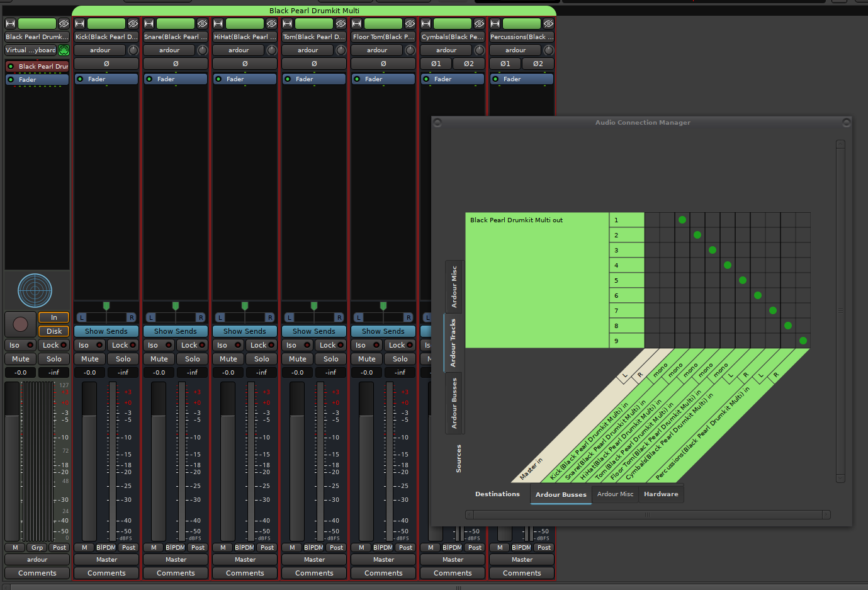Click the -0.0 gain entry on HiHat strip
Viewport: 868px width, 590px height.
tap(228, 373)
